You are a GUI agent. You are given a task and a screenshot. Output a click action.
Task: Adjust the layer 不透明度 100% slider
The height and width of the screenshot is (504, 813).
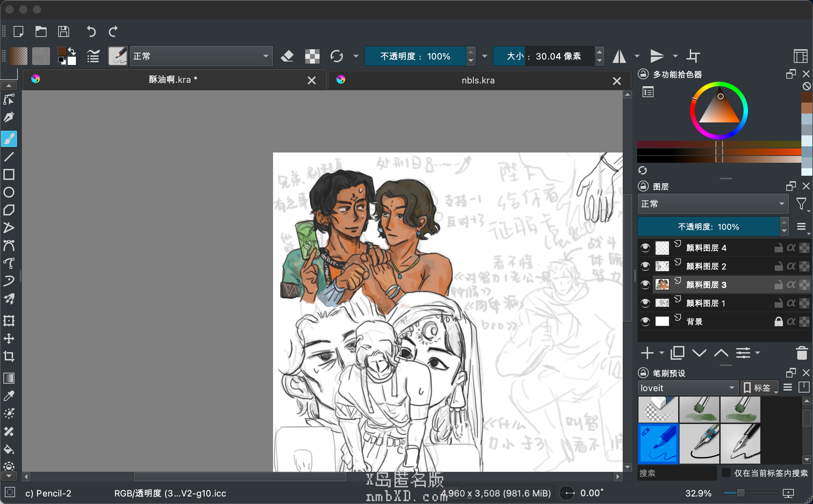(708, 227)
